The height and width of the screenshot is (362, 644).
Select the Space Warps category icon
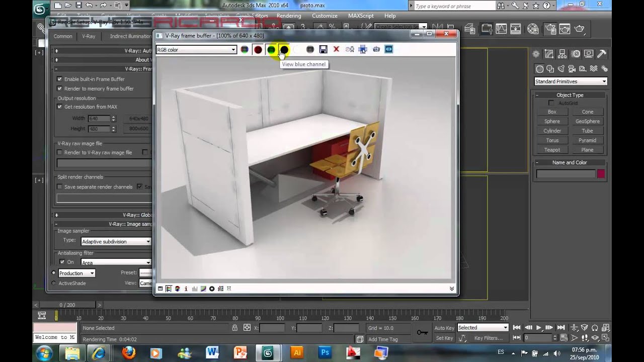(594, 69)
